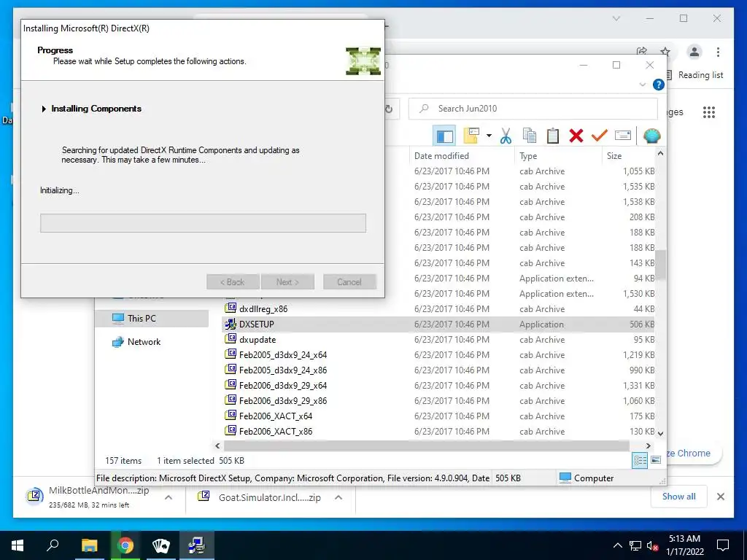Screen dimensions: 747x560
Task: Switch to Chrome via taskbar icon
Action: (x=125, y=545)
